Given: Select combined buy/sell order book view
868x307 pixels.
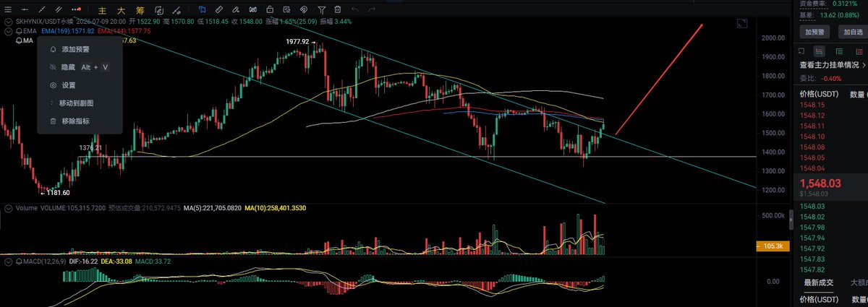Looking at the screenshot, I should (x=820, y=51).
